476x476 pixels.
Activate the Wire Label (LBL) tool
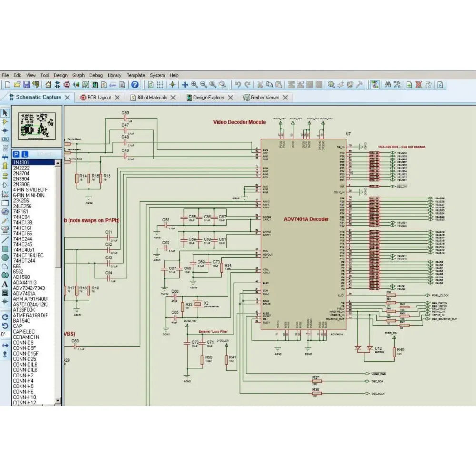5,139
